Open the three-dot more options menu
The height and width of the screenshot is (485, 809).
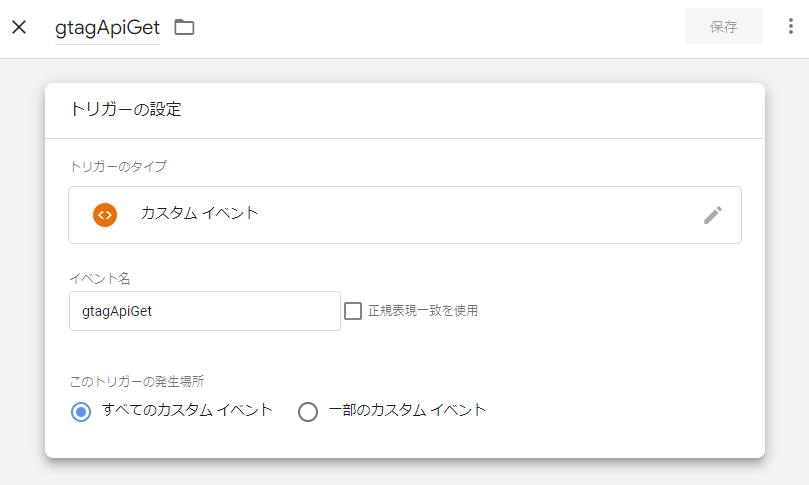(791, 27)
